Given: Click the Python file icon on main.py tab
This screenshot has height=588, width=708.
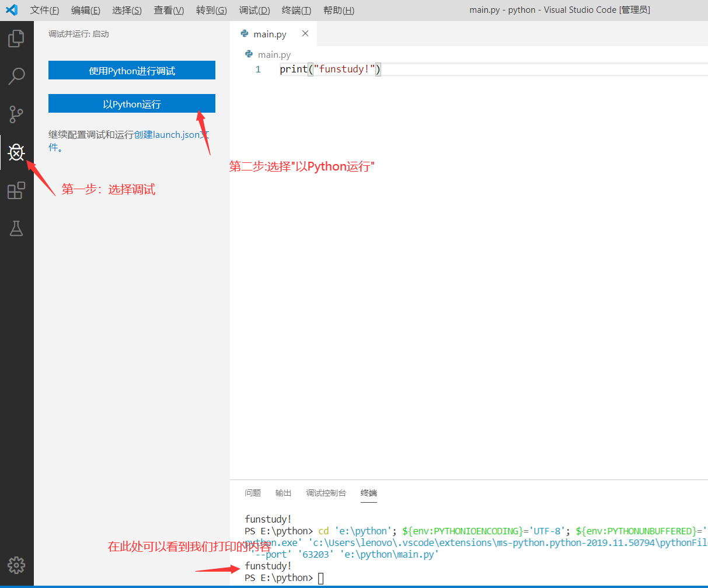Looking at the screenshot, I should (245, 34).
